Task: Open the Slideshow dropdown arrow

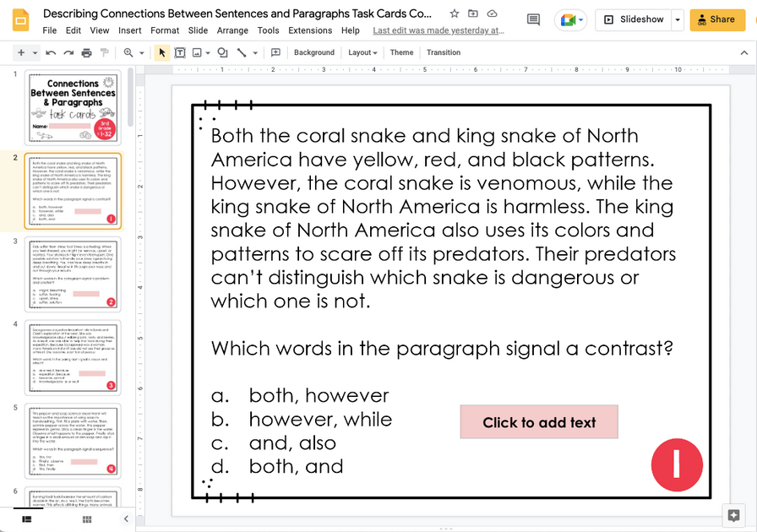Action: (678, 19)
